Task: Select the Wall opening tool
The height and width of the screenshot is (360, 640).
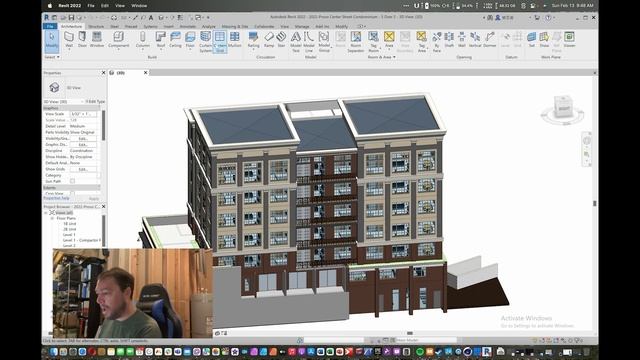Action: (462, 40)
